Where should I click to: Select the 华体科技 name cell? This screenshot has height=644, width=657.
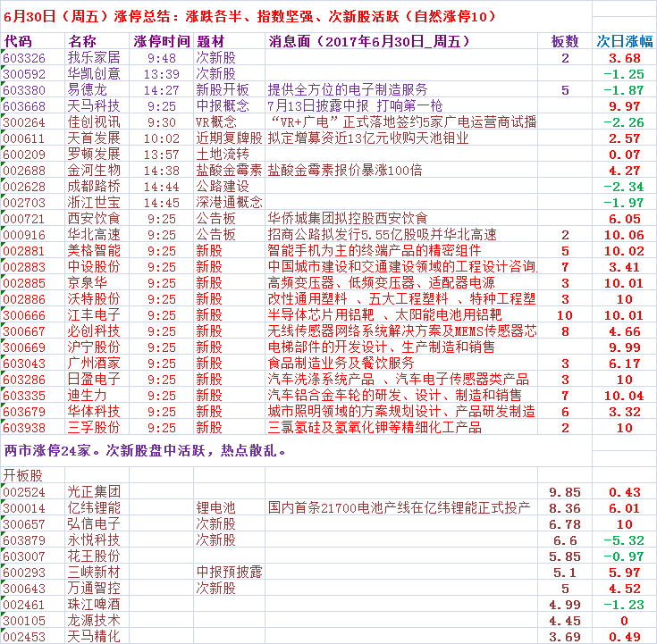97,411
